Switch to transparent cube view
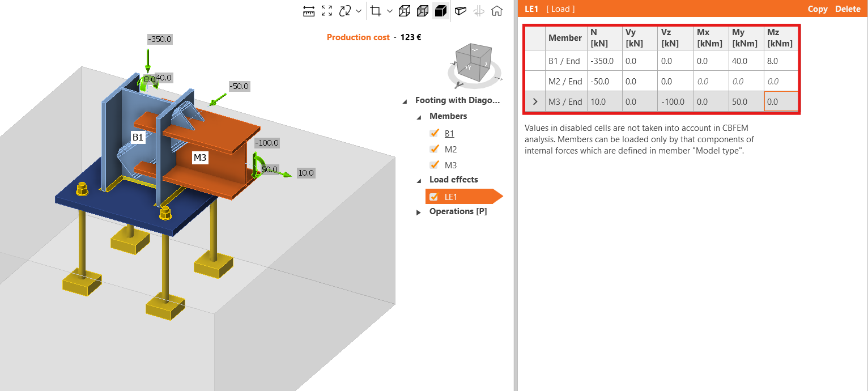Viewport: 868px width, 391px height. click(x=422, y=11)
